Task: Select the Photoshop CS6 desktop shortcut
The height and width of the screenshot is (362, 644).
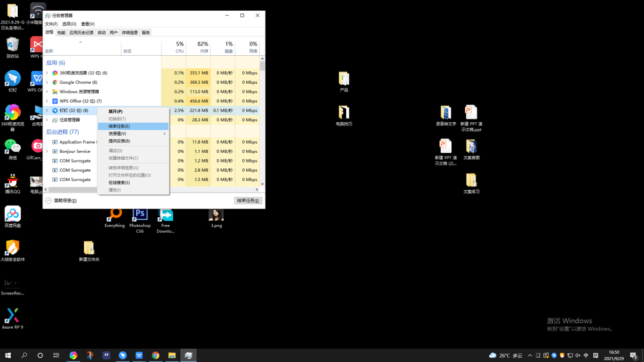Action: pos(140,221)
